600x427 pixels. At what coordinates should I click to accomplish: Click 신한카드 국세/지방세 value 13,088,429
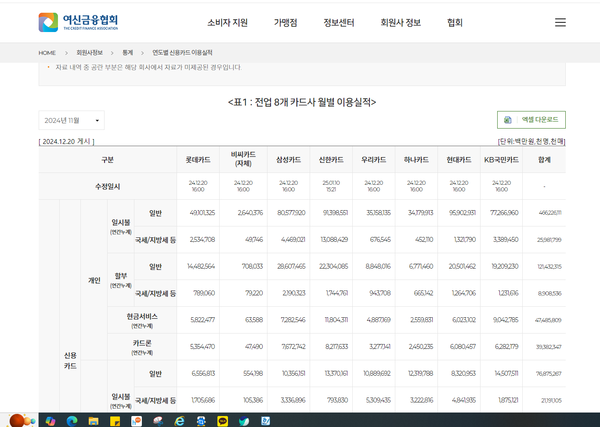[334, 240]
